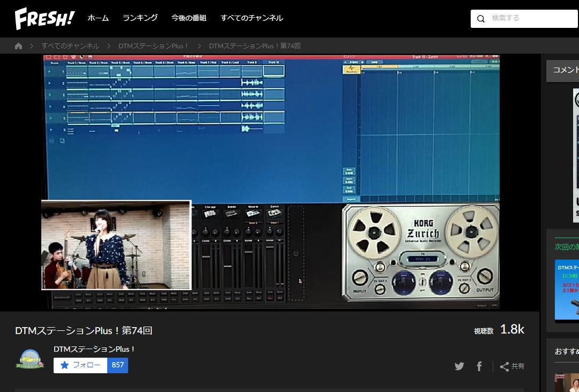Viewport: 579px width, 392px height.
Task: Open the すべてのチャンネル breadcrumb link
Action: pos(70,46)
